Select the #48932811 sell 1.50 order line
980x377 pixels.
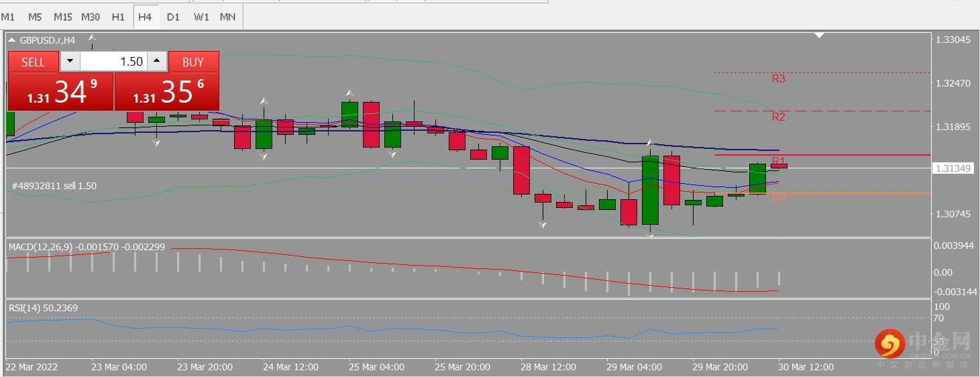click(54, 186)
